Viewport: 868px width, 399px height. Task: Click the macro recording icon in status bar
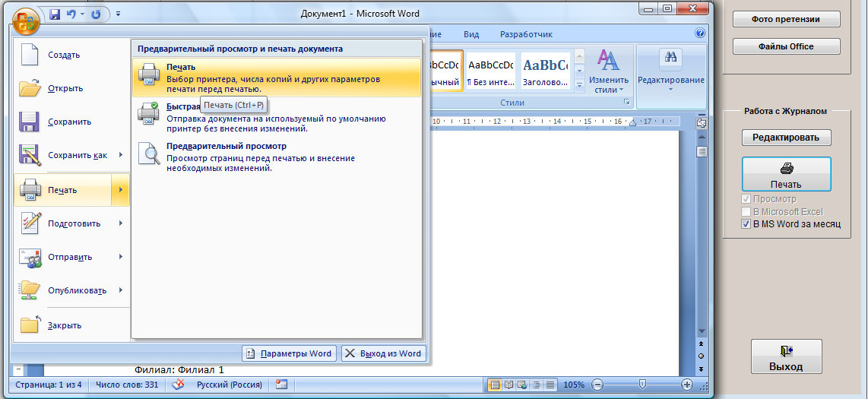click(281, 385)
